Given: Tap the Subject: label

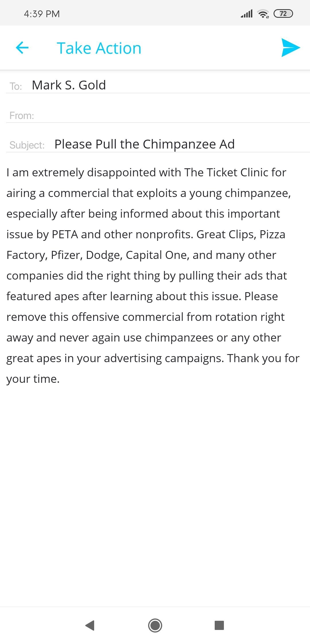Looking at the screenshot, I should click(27, 145).
